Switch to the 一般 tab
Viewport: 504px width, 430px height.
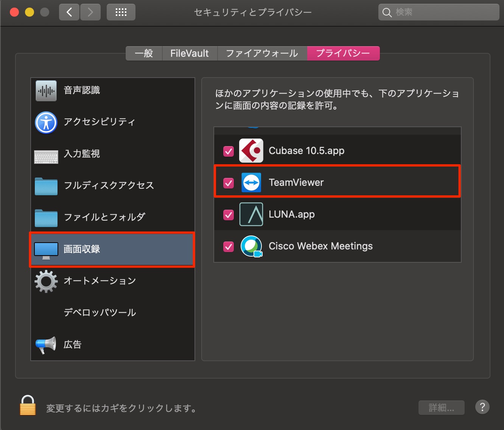click(144, 53)
